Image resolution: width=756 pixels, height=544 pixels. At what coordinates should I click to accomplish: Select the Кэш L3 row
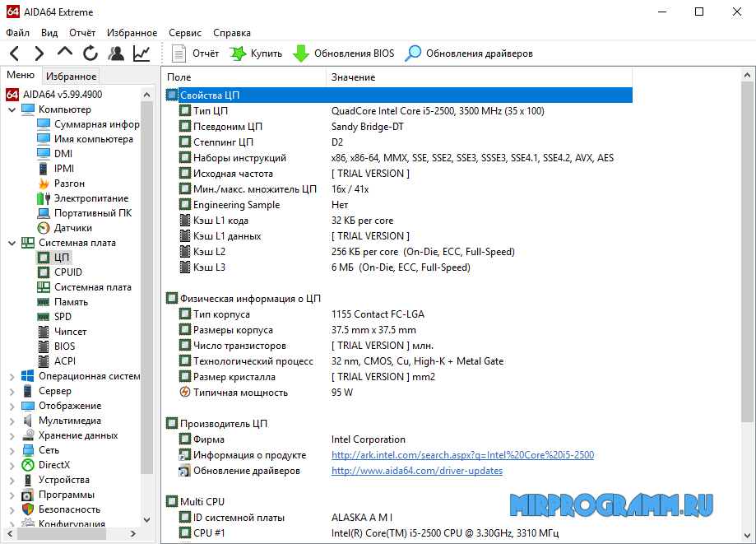pyautogui.click(x=399, y=267)
